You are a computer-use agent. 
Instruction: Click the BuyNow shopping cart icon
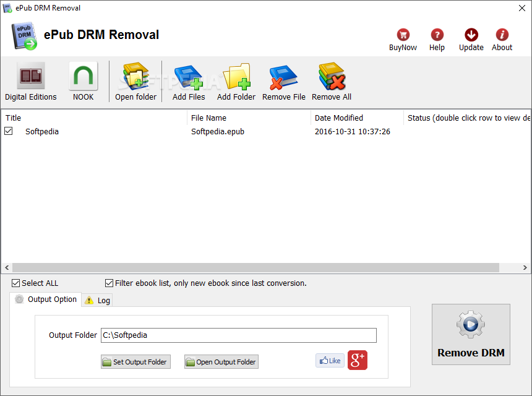pos(403,35)
